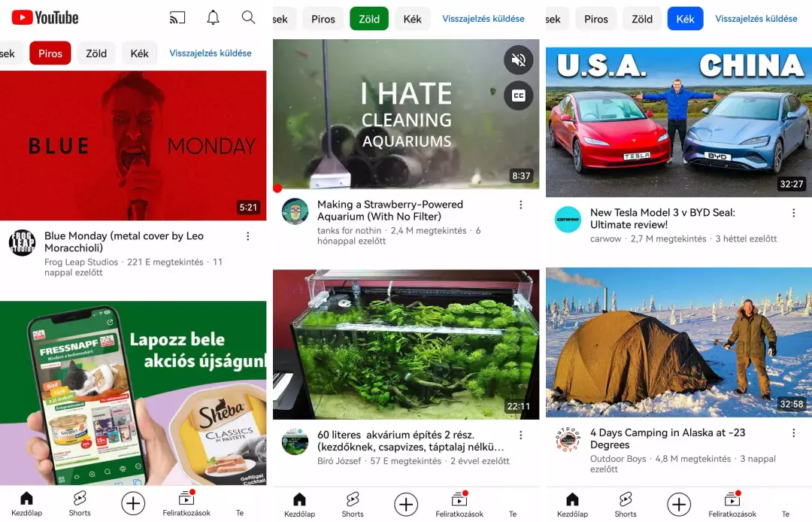Viewport: 812px width, 522px height.
Task: Open the New Tesla Model 3 v BYD Seal title
Action: click(x=662, y=219)
